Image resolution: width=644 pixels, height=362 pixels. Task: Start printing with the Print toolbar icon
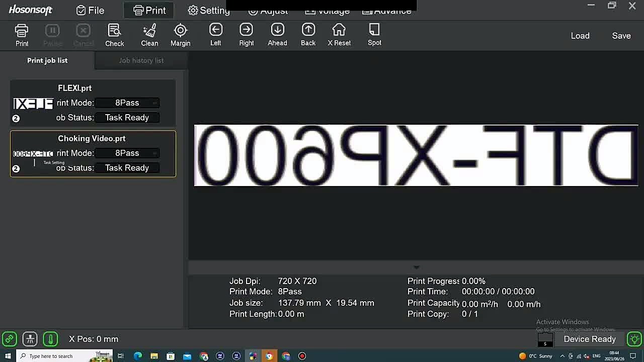pyautogui.click(x=22, y=35)
